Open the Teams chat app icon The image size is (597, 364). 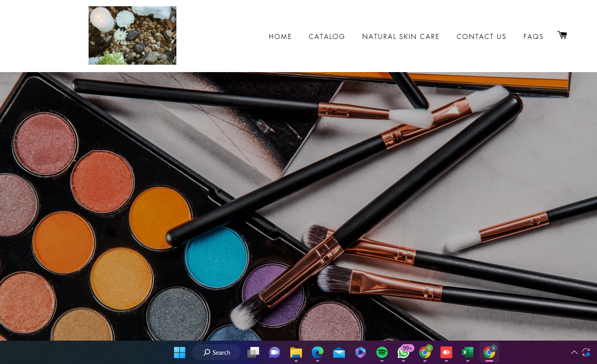pos(275,352)
